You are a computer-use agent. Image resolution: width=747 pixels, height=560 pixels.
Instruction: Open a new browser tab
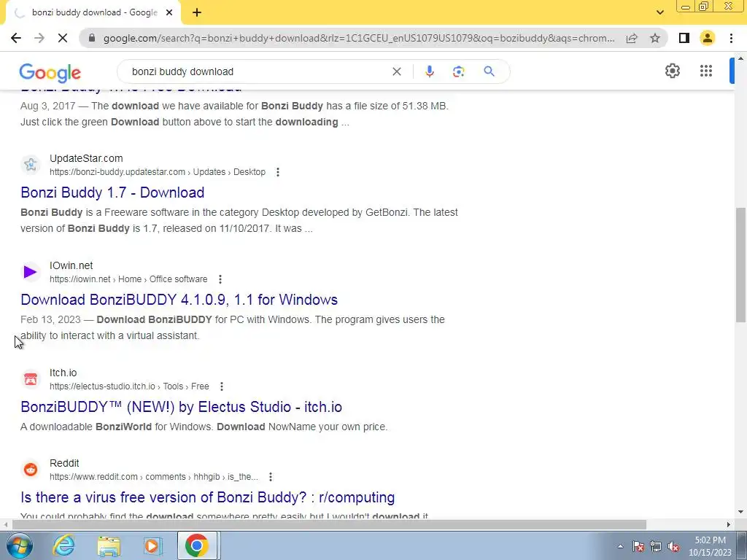click(x=197, y=12)
